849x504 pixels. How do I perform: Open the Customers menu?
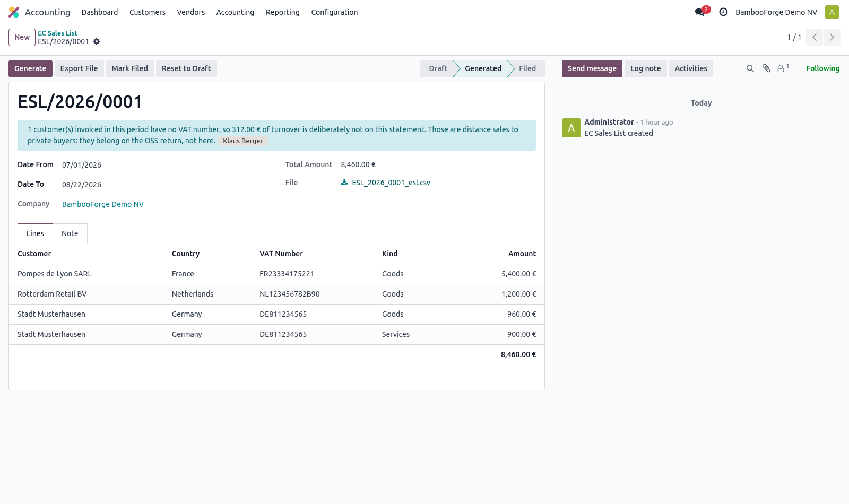coord(148,12)
